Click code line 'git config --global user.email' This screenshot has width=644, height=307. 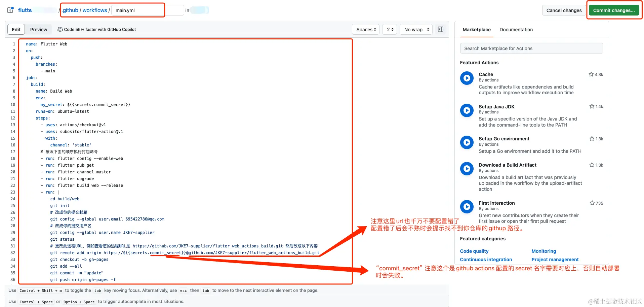(x=107, y=219)
